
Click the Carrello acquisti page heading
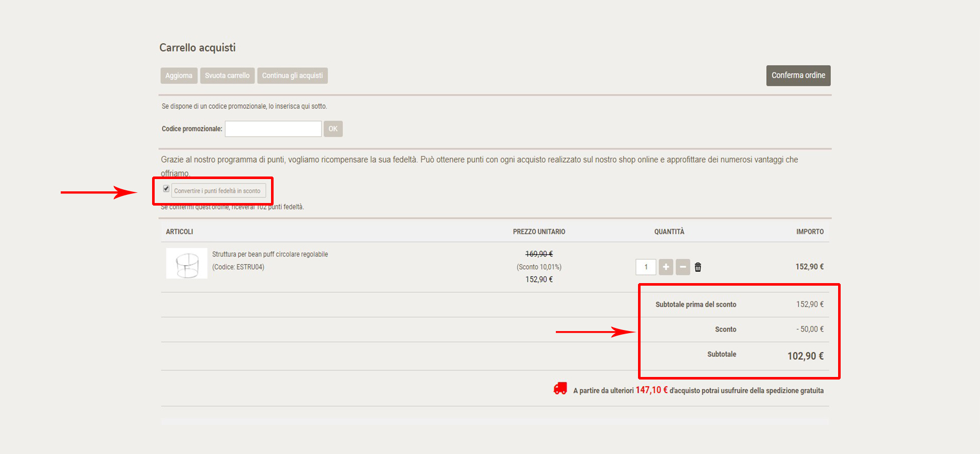[198, 47]
